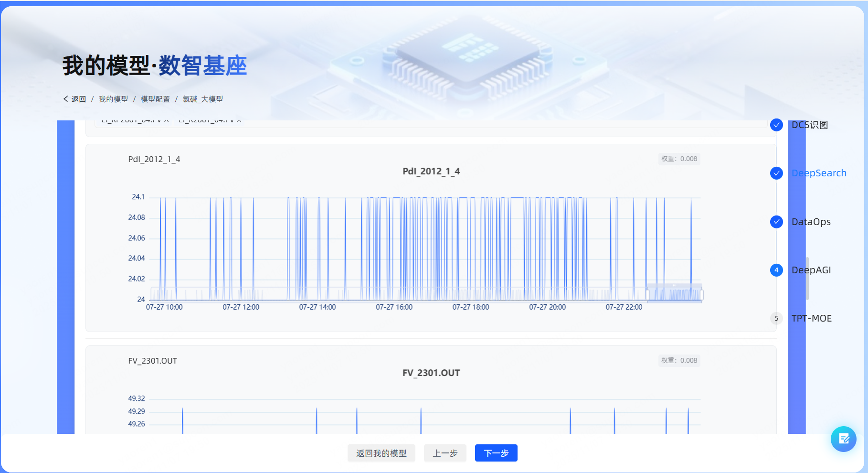Click the FV_2301.OUT 权重 0.008 badge
The width and height of the screenshot is (868, 473).
point(679,361)
